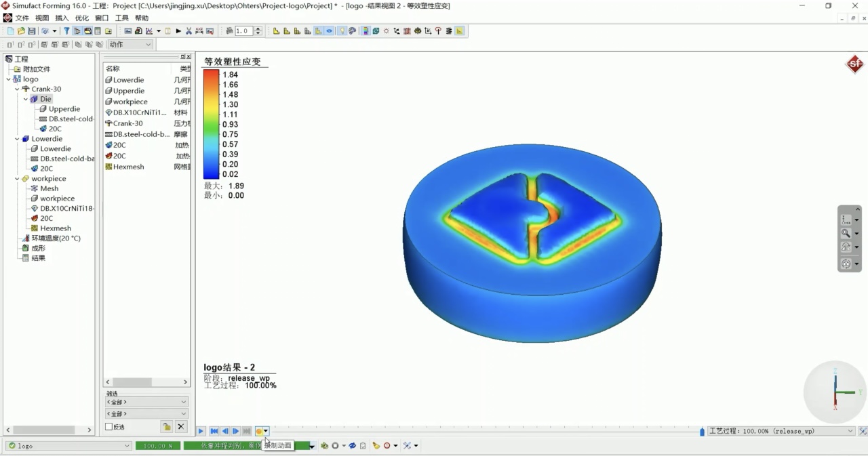Click the scissors cut icon in toolbar
Screen dimensions: 868x456
click(x=189, y=31)
